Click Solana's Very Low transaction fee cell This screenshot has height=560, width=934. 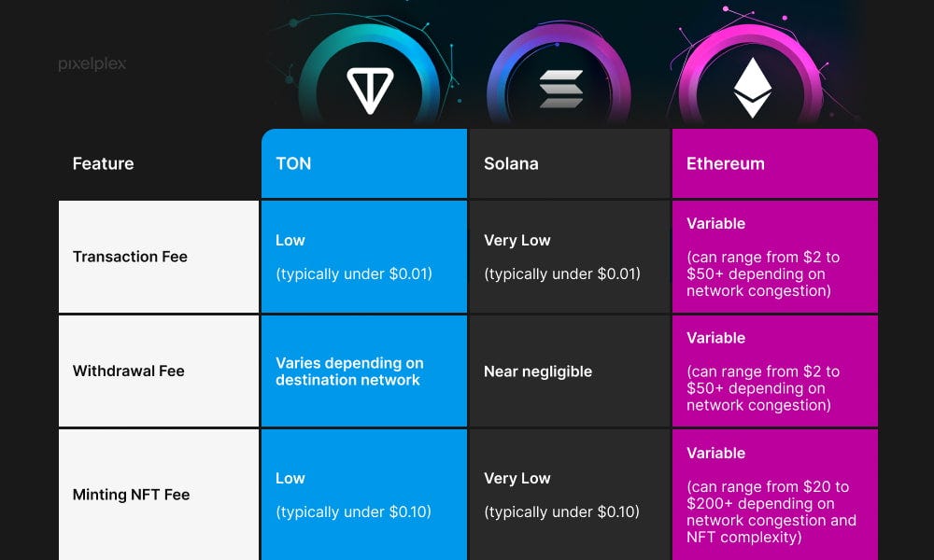coord(570,257)
